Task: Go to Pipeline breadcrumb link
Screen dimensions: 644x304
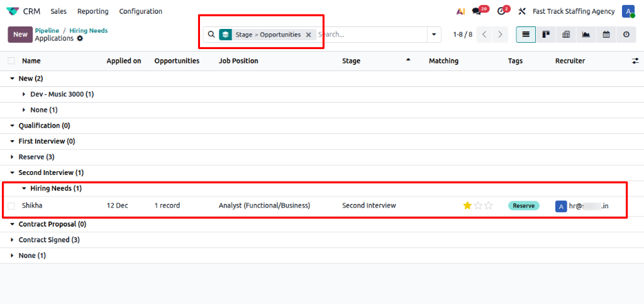Action: tap(47, 30)
